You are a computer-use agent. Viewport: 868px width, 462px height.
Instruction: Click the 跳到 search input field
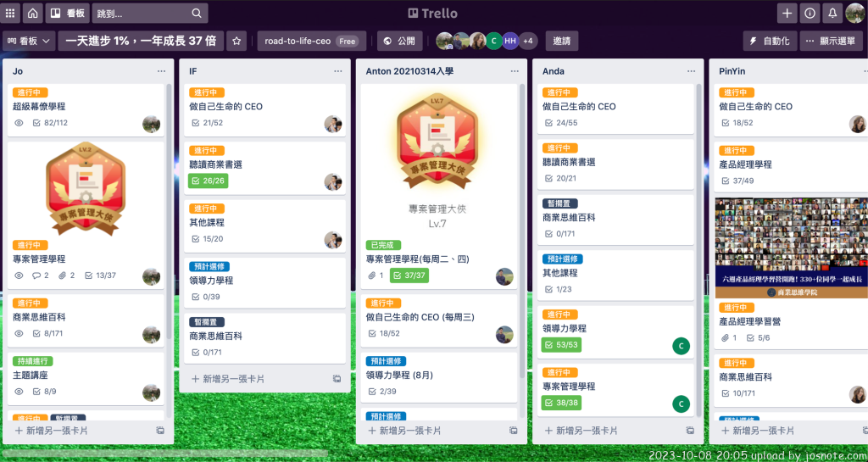coord(150,14)
